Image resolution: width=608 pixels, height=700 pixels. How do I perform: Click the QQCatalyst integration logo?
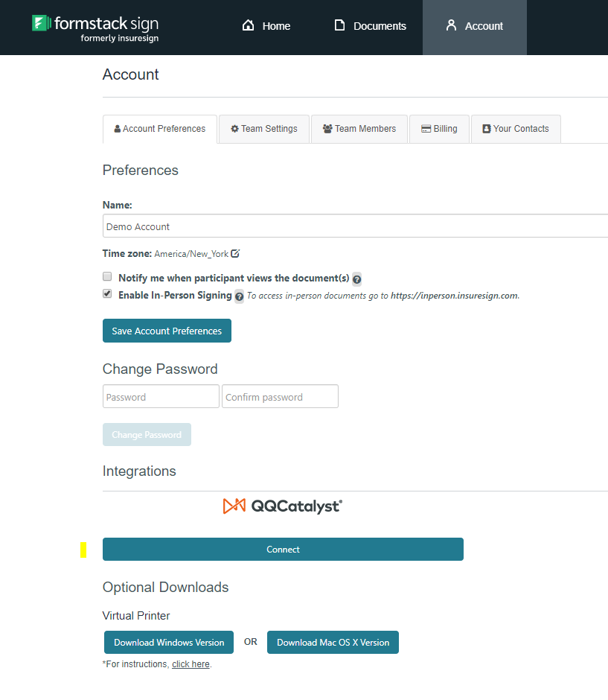tap(283, 506)
